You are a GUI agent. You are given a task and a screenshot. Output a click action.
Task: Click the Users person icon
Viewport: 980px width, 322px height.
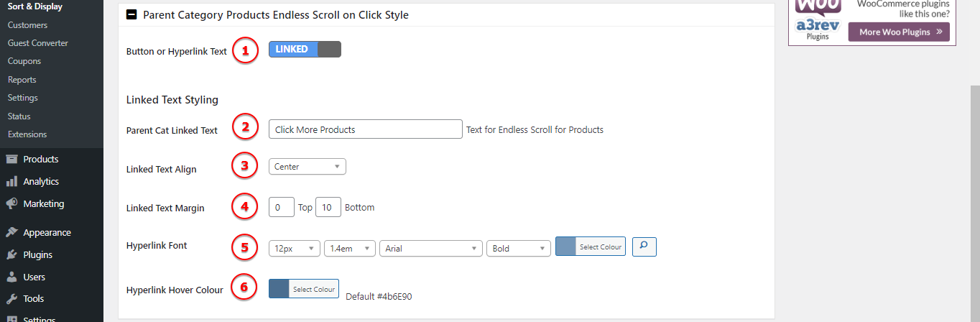[11, 277]
